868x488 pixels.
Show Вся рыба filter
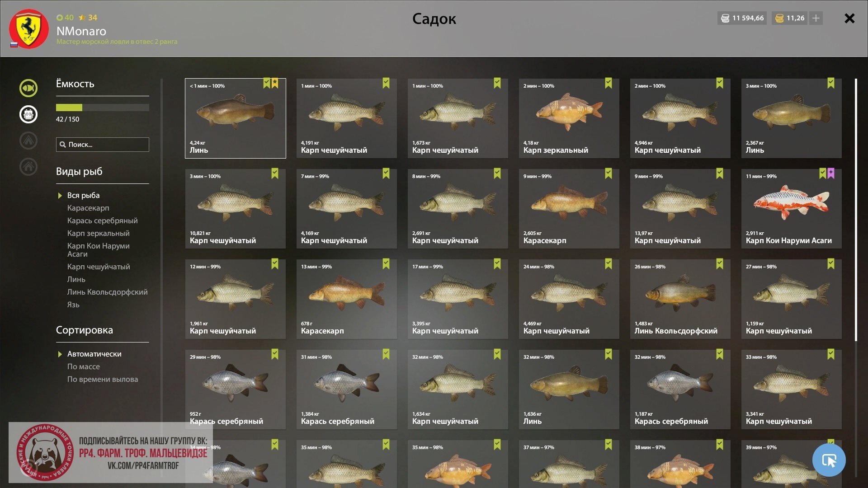point(84,195)
